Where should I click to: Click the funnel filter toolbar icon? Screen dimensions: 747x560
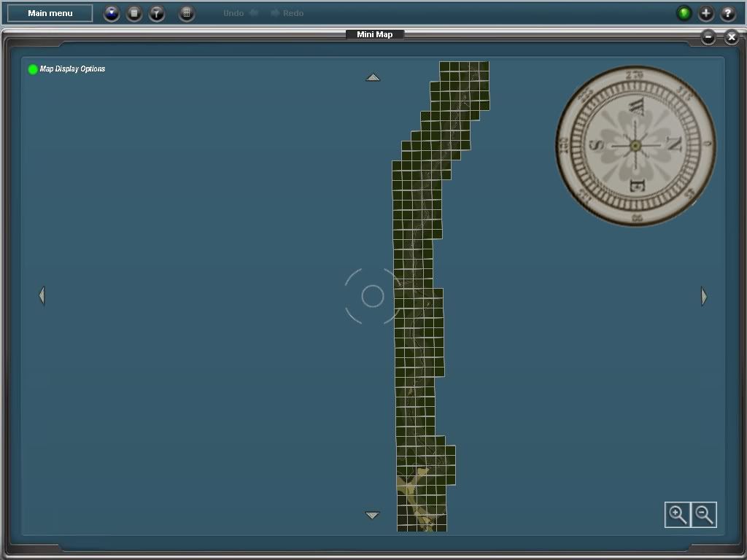tap(157, 13)
